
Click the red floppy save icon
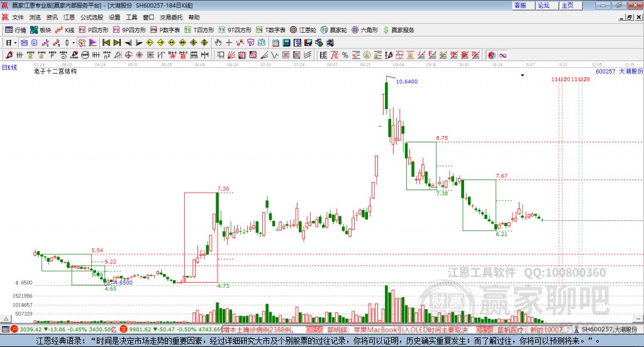308,43
